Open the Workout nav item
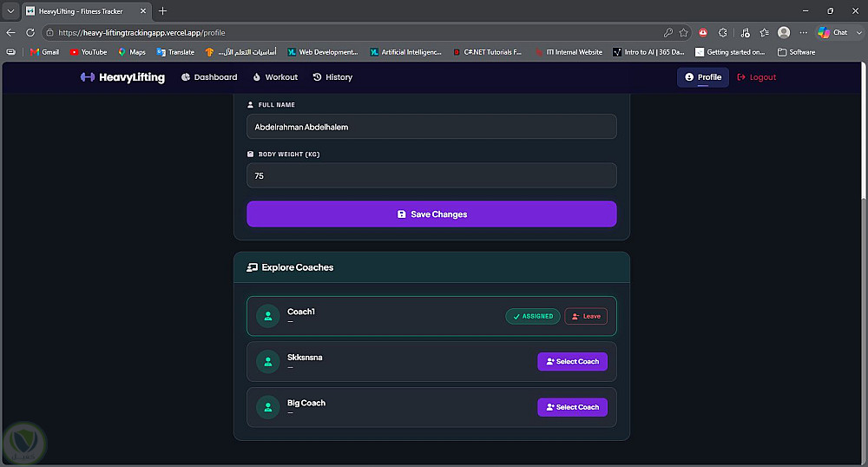This screenshot has height=467, width=868. click(x=275, y=77)
